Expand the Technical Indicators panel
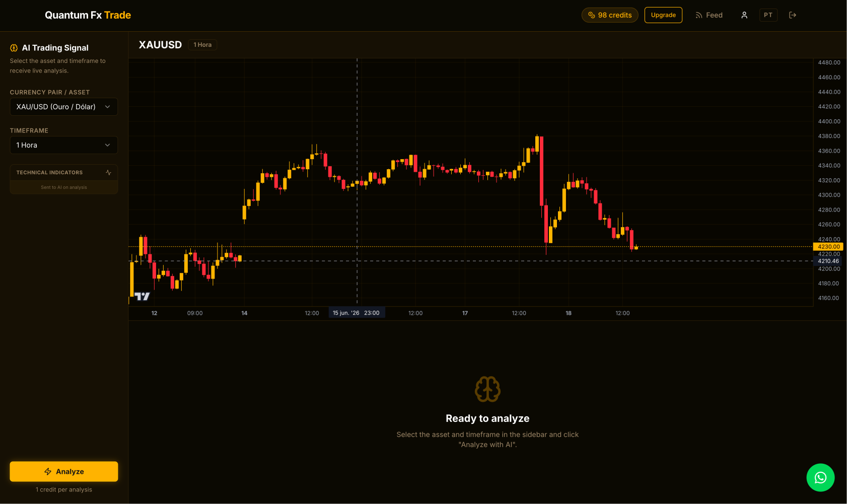 click(x=64, y=172)
